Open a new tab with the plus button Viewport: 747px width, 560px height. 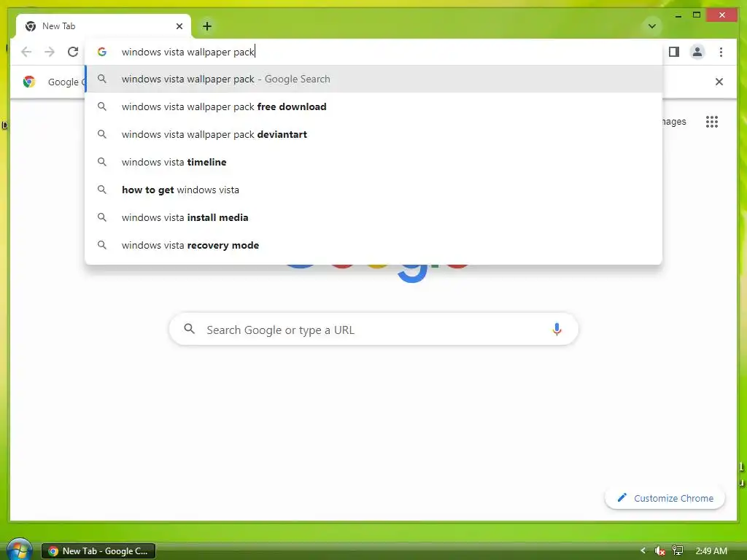coord(206,26)
